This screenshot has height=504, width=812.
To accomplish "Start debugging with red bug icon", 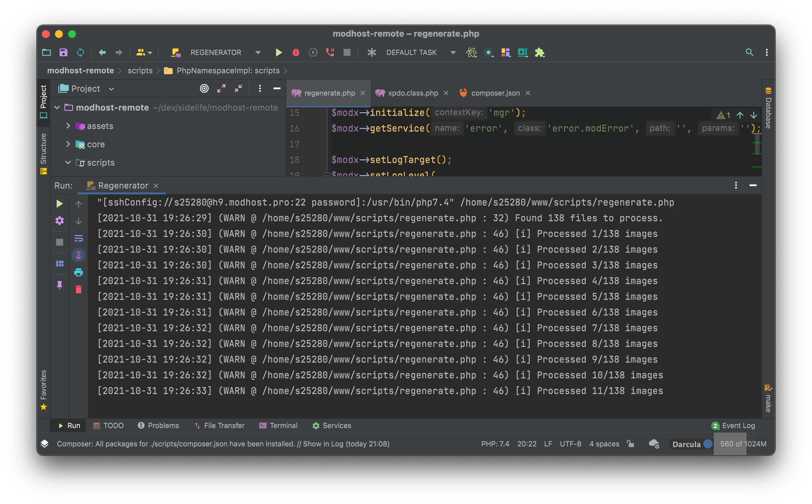I will click(296, 52).
